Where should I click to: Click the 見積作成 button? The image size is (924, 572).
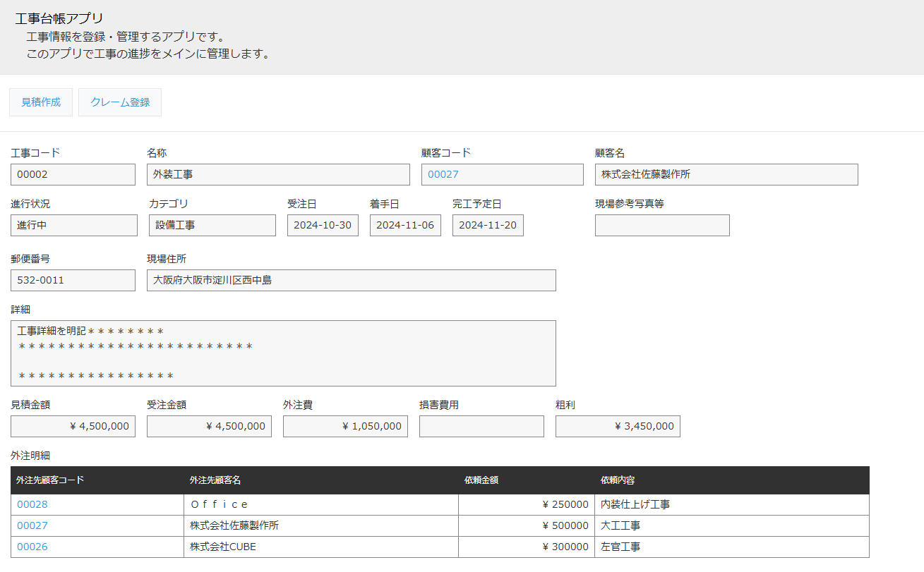[x=41, y=102]
